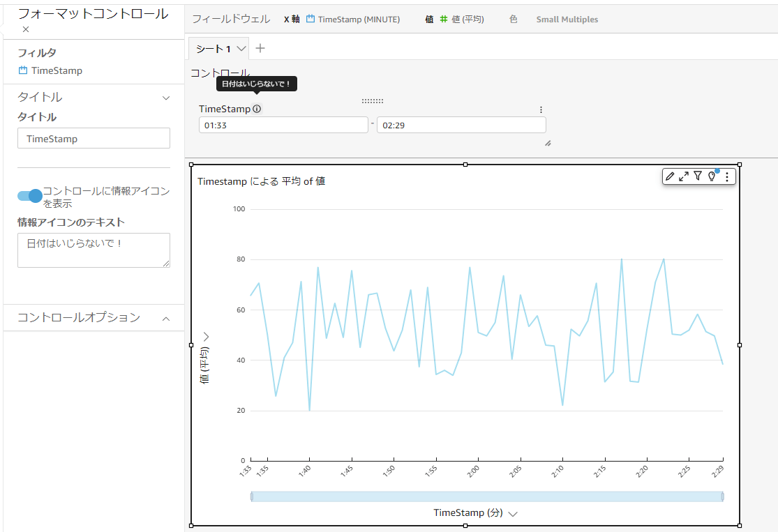778x532 pixels.
Task: Add a new sheet with the plus icon
Action: click(260, 48)
